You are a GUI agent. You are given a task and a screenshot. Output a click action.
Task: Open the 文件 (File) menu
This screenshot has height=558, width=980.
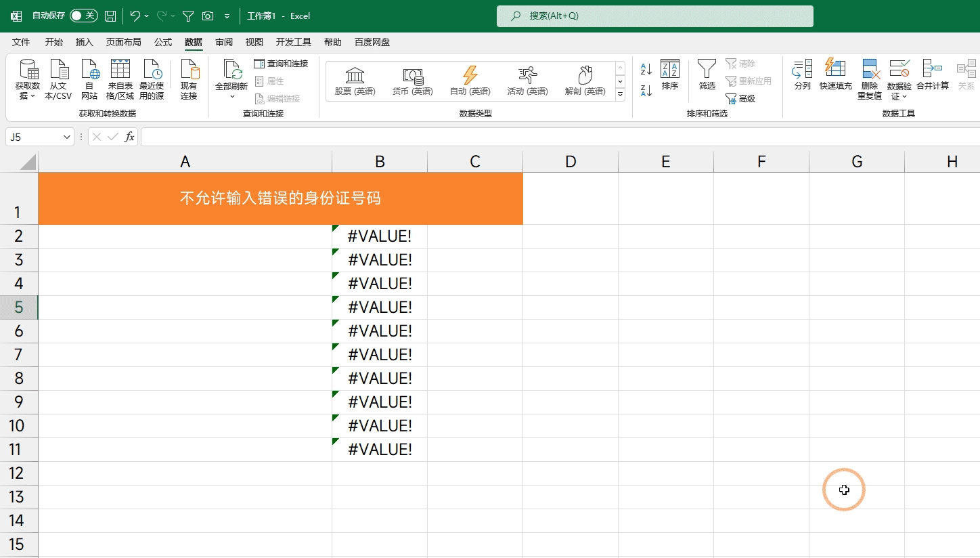(21, 42)
